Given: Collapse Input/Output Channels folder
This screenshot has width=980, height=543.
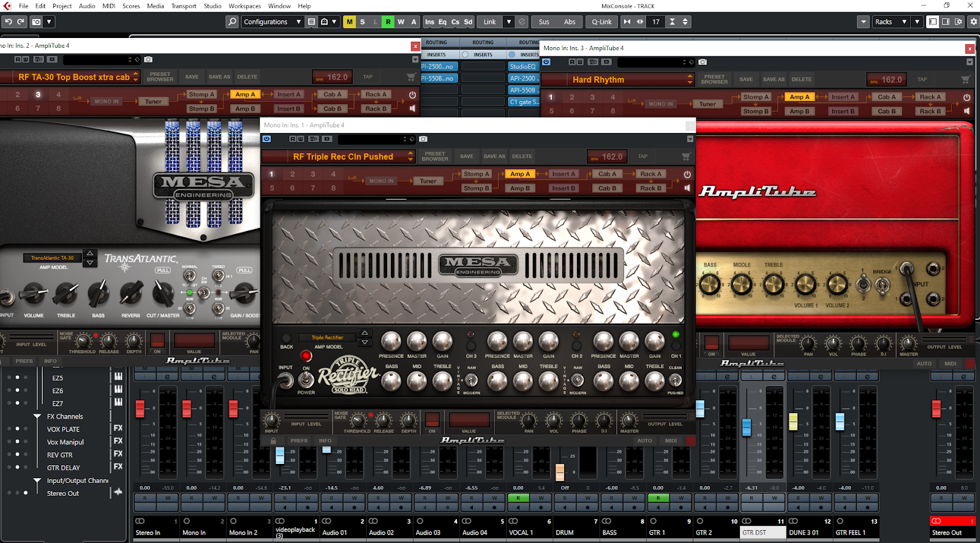Looking at the screenshot, I should 37,480.
